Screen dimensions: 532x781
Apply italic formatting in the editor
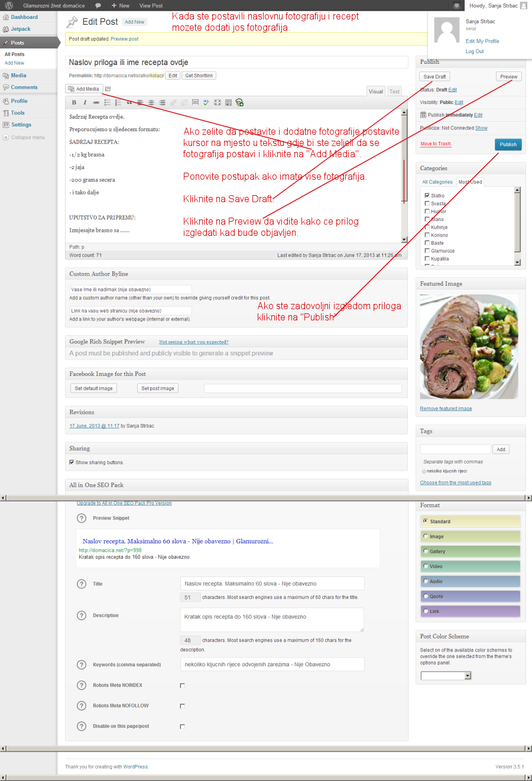point(85,102)
